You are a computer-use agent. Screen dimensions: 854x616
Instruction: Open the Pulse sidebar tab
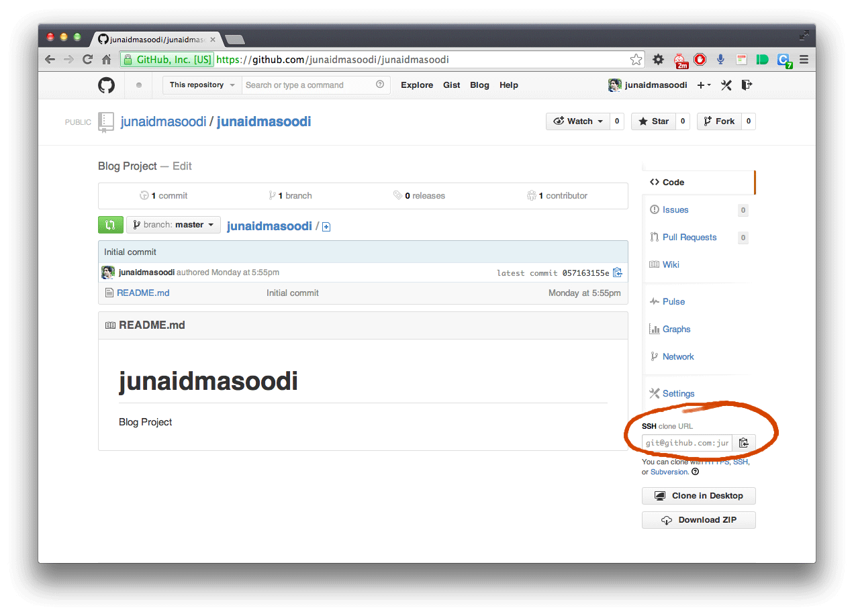pos(673,302)
